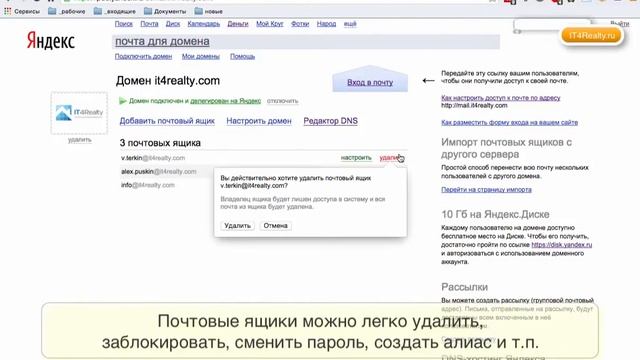Go to Мои домены
The image size is (640, 360).
[201, 56]
